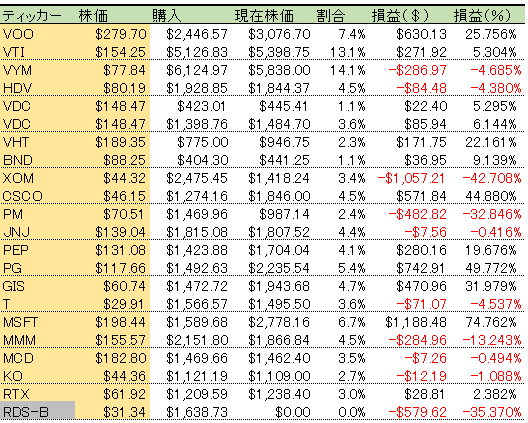Screen dimensions: 528x423
Task: Select the HDV ticker cell
Action: pyautogui.click(x=18, y=88)
